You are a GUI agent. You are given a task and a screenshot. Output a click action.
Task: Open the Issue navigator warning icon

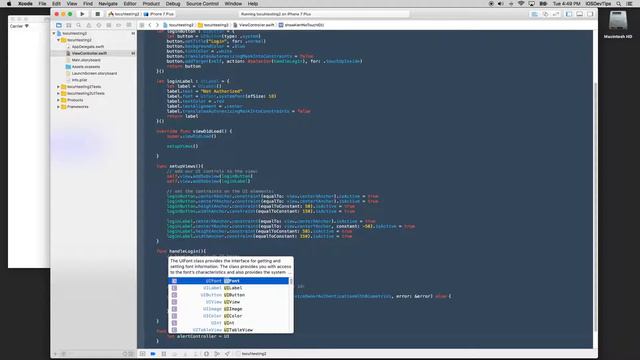pyautogui.click(x=89, y=25)
